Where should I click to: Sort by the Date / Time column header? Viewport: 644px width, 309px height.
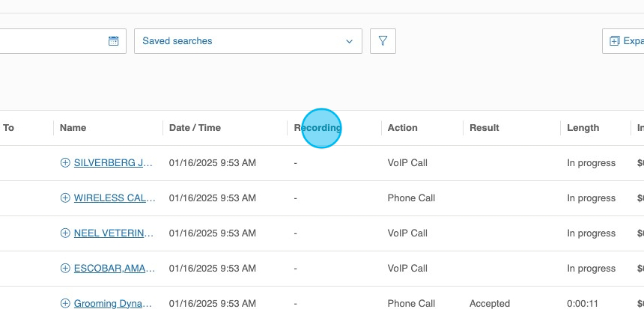(195, 128)
